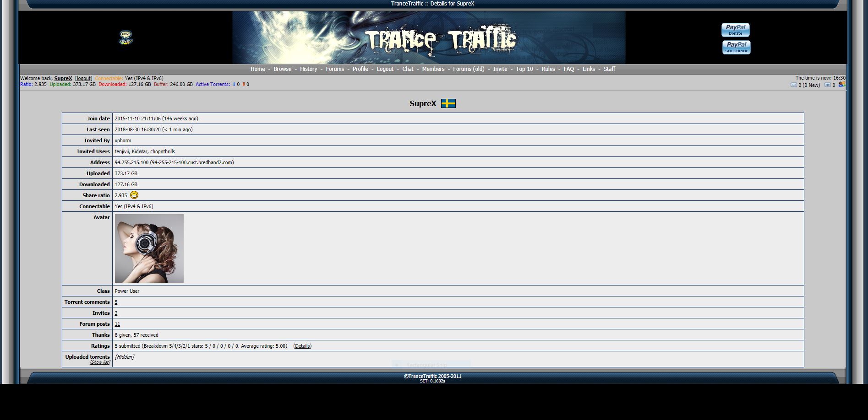Open the sentbox icon in status bar
Viewport: 868px width, 420px height.
click(828, 85)
